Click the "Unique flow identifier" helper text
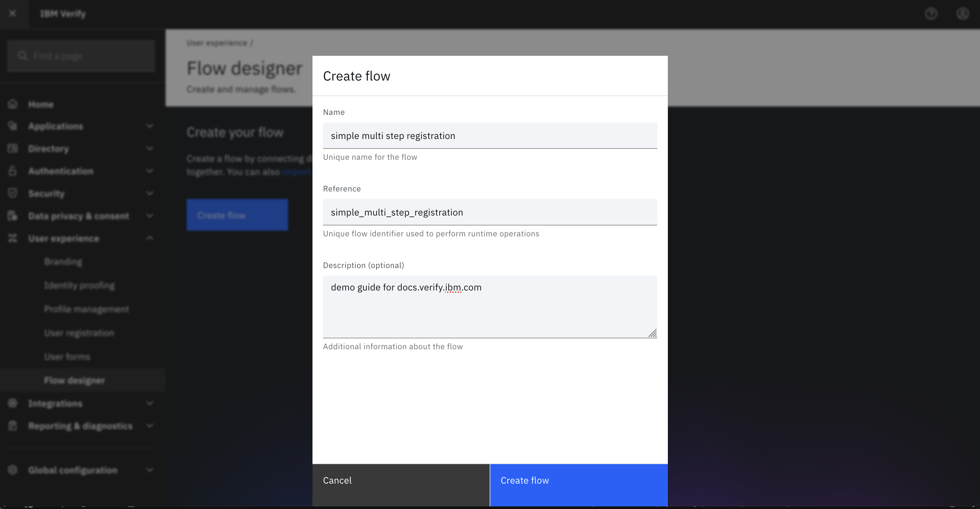The image size is (980, 509). pyautogui.click(x=431, y=234)
